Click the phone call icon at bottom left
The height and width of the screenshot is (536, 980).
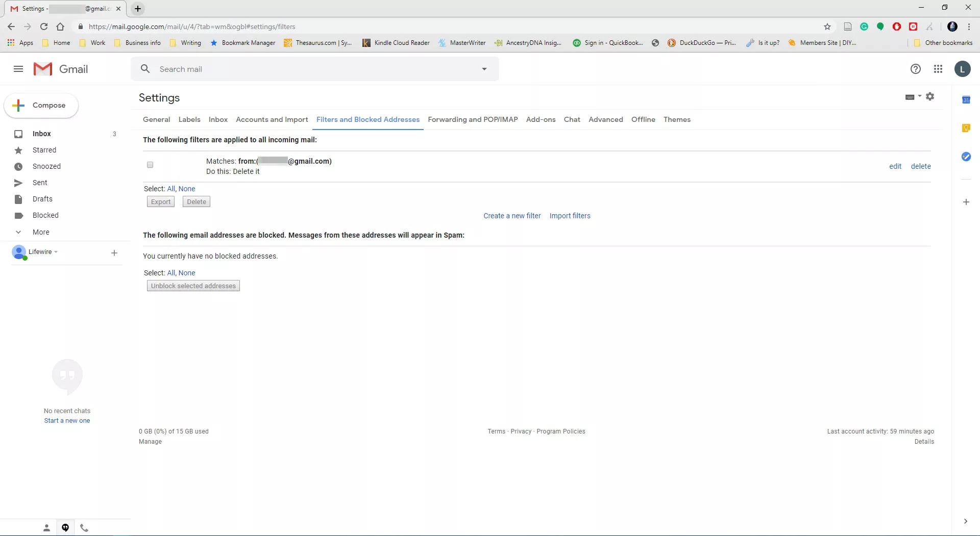84,528
